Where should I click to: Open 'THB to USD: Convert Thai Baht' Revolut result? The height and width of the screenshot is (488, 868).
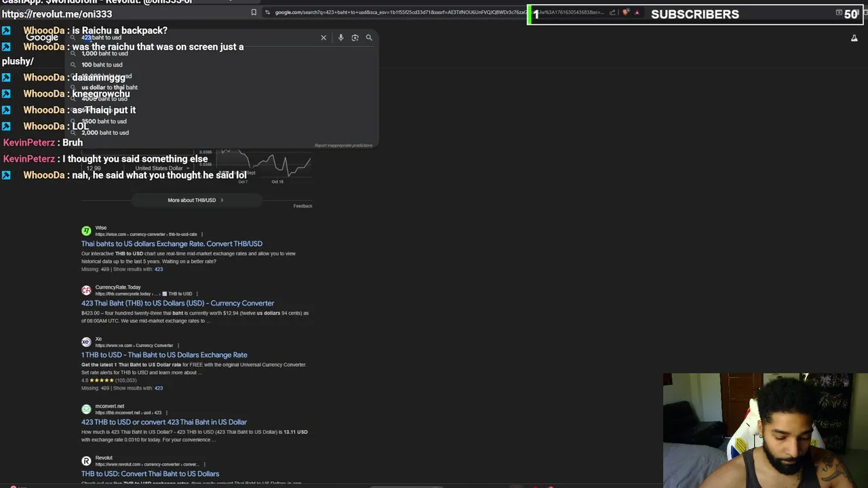pyautogui.click(x=150, y=474)
